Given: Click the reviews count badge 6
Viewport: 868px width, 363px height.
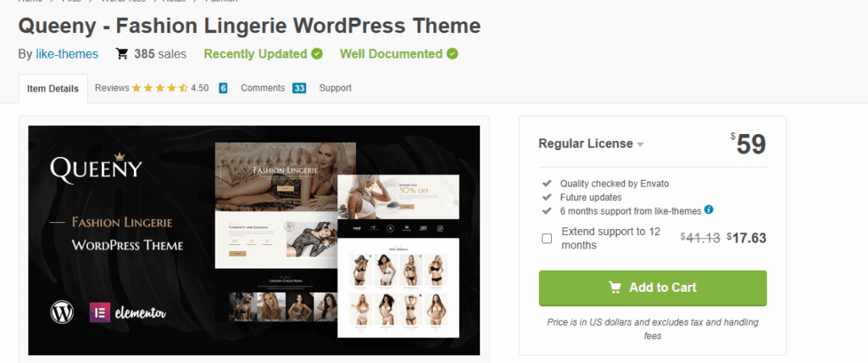Looking at the screenshot, I should coord(223,87).
